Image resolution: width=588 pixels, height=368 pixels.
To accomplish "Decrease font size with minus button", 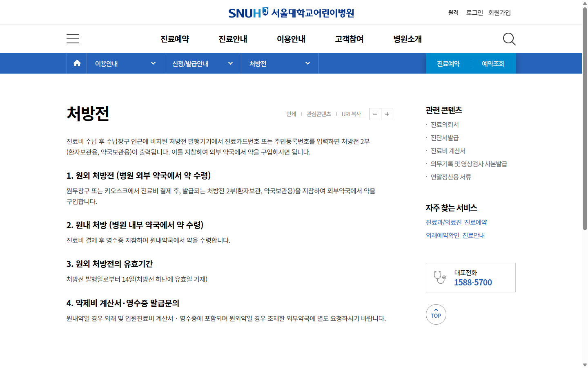I will click(x=375, y=114).
